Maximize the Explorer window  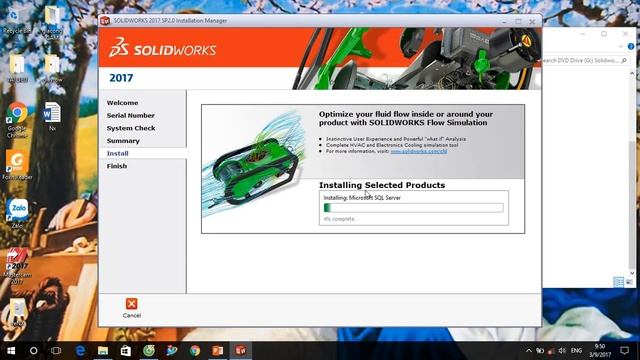click(604, 33)
